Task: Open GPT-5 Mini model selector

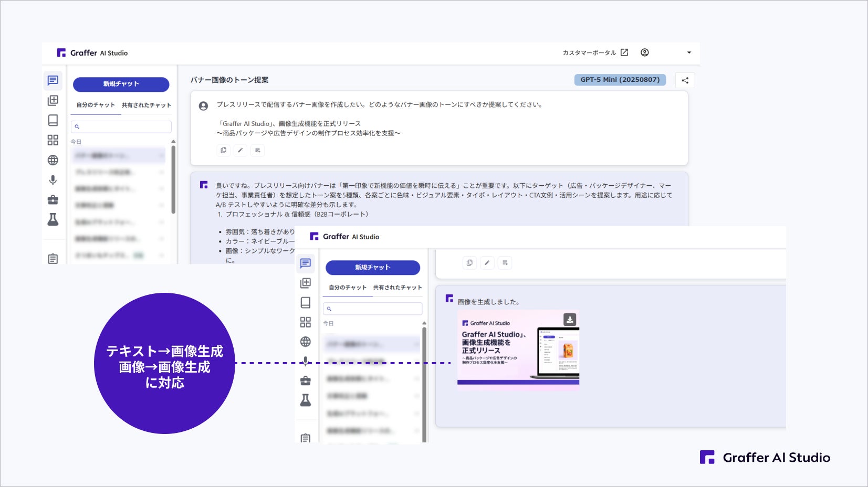Action: [620, 80]
